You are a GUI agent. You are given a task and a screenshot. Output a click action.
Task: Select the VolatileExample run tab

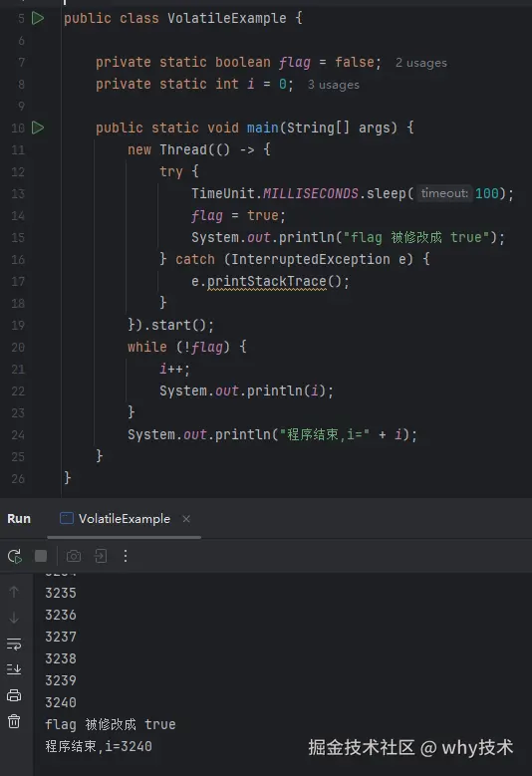115,519
